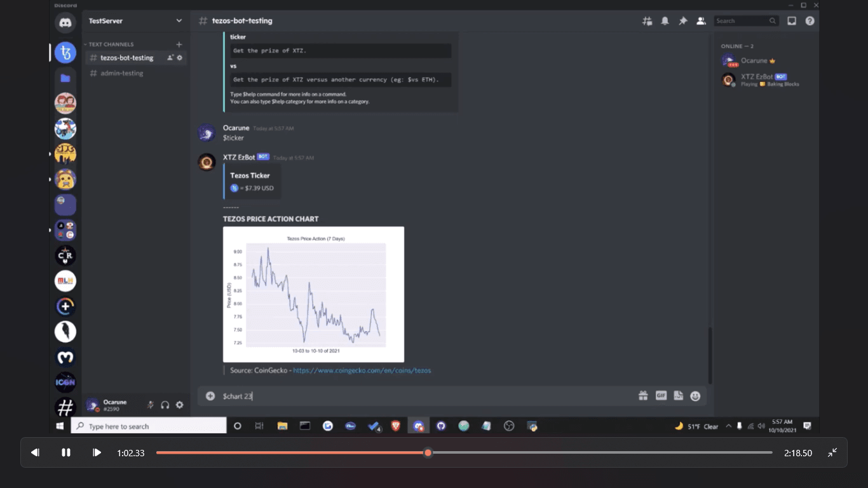Viewport: 868px width, 488px height.
Task: Select the tezos-bot-testing channel
Action: click(x=126, y=58)
